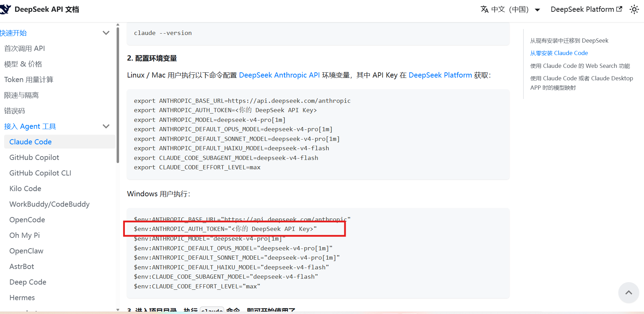Go to 首次调用 API page
Viewport: 644px width, 314px height.
click(x=25, y=48)
